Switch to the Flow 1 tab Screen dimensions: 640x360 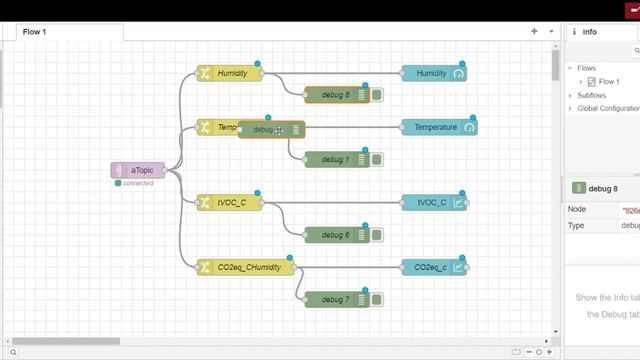[x=70, y=32]
